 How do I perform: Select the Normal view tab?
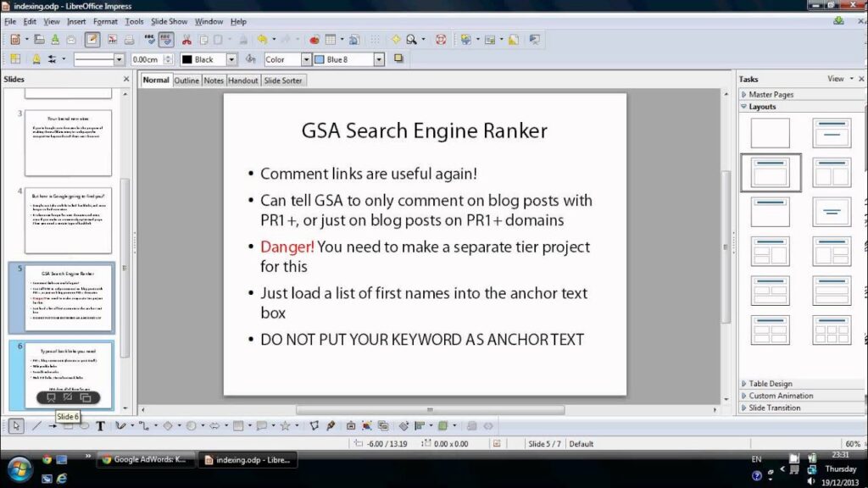pyautogui.click(x=156, y=80)
